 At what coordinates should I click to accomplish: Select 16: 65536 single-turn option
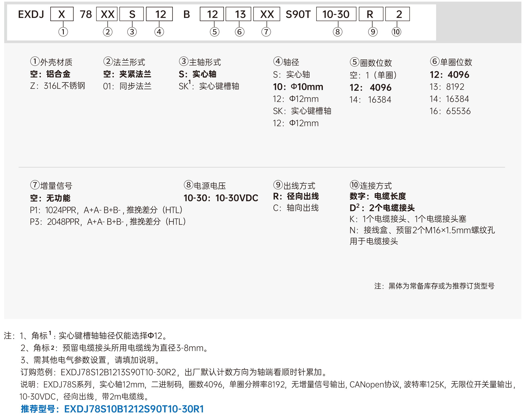click(450, 111)
